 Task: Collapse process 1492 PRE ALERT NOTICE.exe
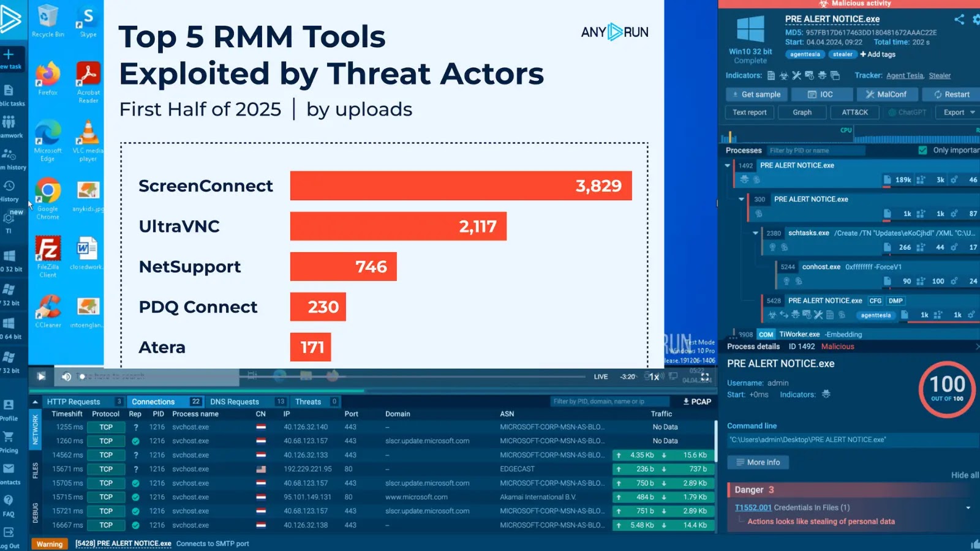(x=728, y=165)
